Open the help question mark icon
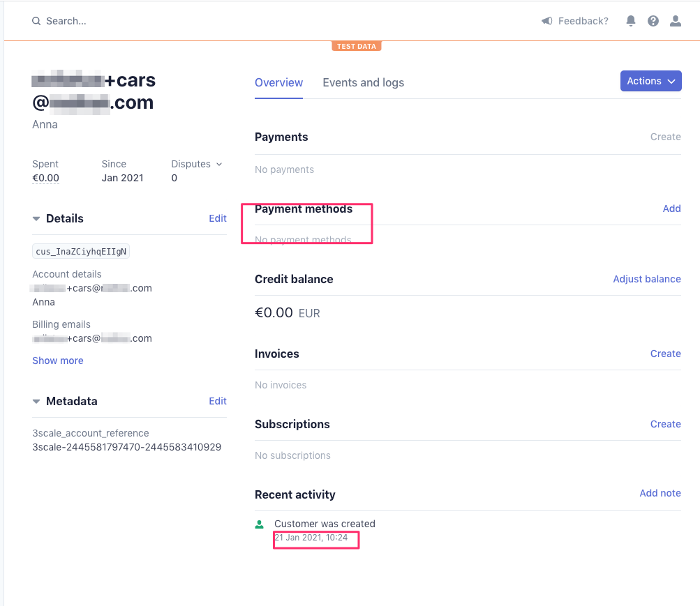This screenshot has height=606, width=700. (x=653, y=21)
